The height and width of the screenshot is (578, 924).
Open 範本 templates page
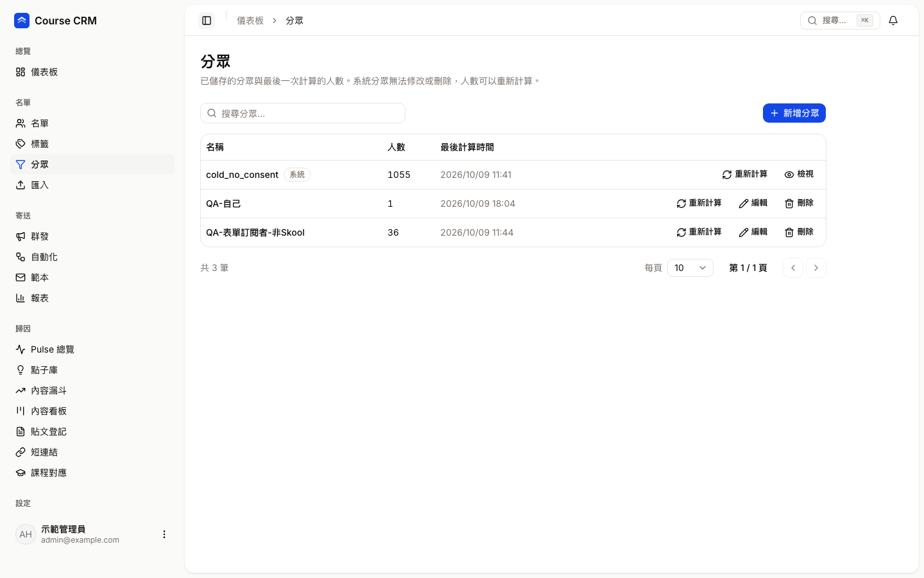coord(92,277)
